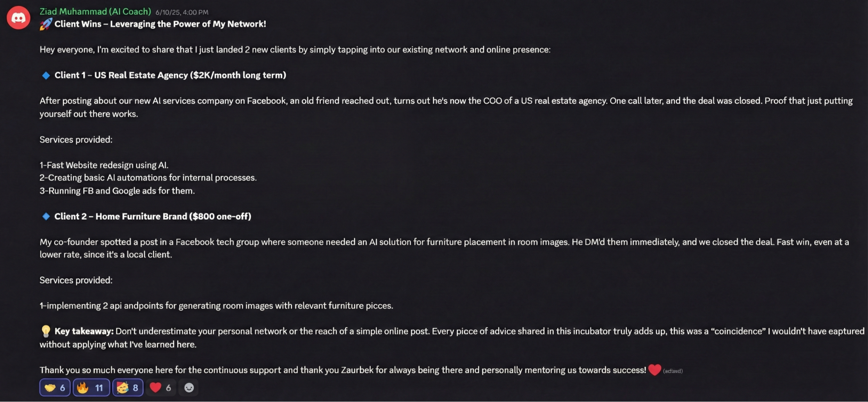Select the Home Furniture Brand heading

[x=153, y=216]
